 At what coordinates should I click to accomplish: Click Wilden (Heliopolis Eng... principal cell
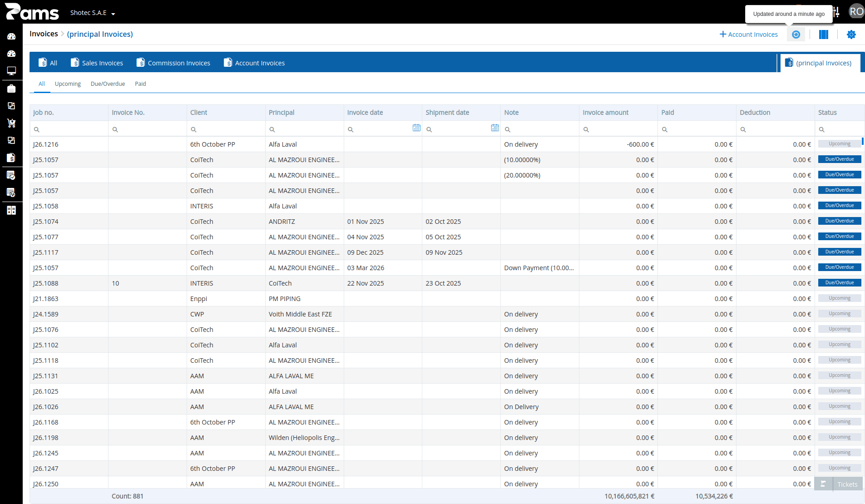304,438
